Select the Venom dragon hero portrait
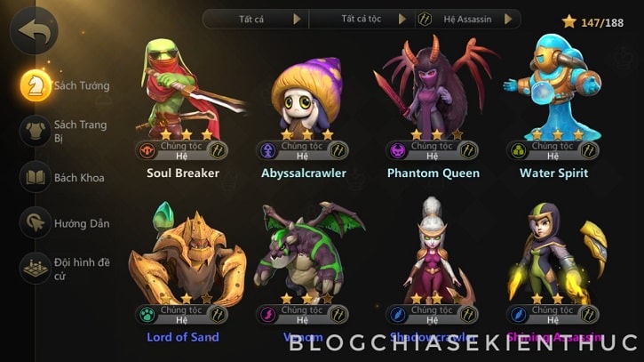Image resolution: width=644 pixels, height=362 pixels. pos(308,253)
